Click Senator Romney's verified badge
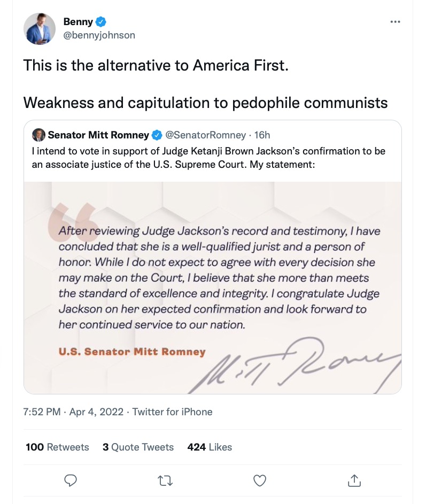This screenshot has width=426, height=504. click(x=158, y=134)
